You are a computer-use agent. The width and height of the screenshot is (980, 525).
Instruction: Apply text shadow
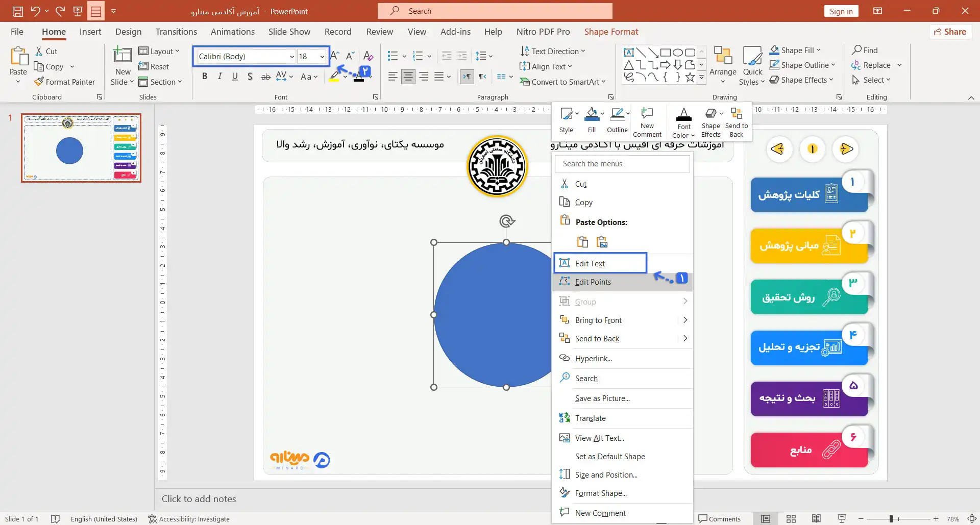[250, 77]
